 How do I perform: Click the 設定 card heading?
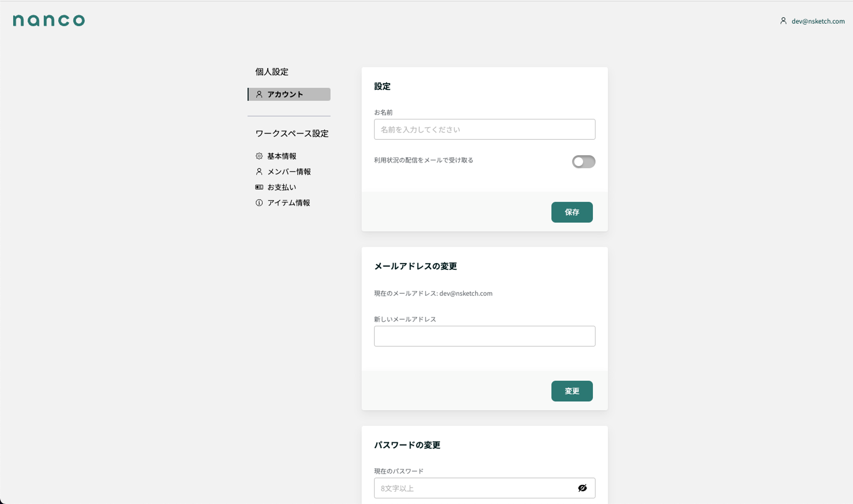coord(382,86)
